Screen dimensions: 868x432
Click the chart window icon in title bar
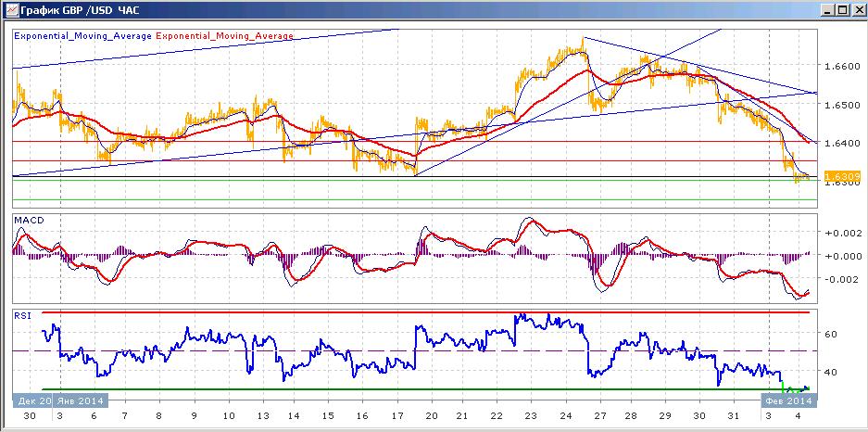coord(10,9)
